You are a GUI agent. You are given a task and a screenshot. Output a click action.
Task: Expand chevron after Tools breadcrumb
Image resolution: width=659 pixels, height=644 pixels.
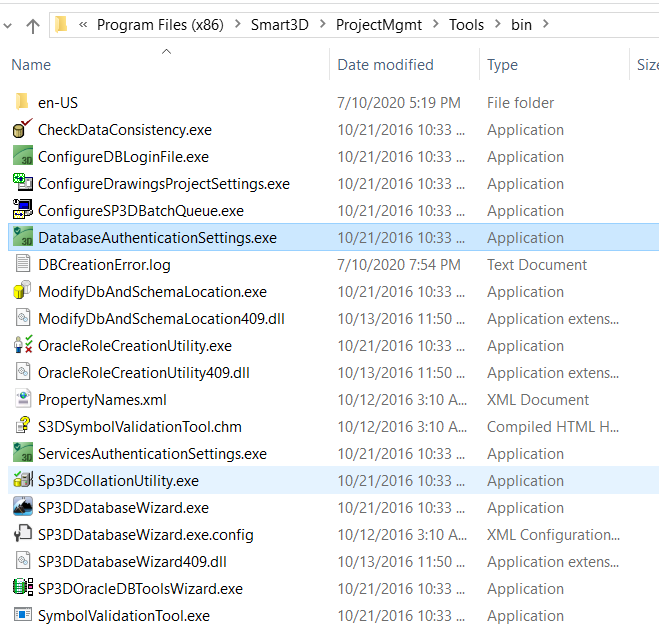(x=498, y=24)
